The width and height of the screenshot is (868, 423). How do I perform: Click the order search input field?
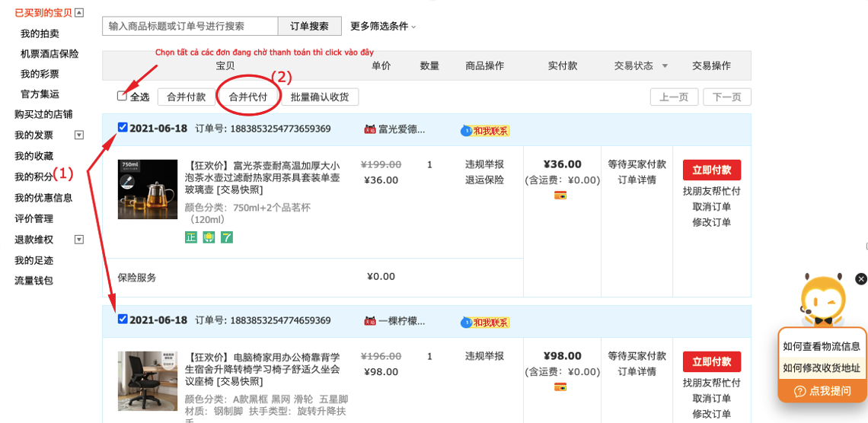click(190, 26)
